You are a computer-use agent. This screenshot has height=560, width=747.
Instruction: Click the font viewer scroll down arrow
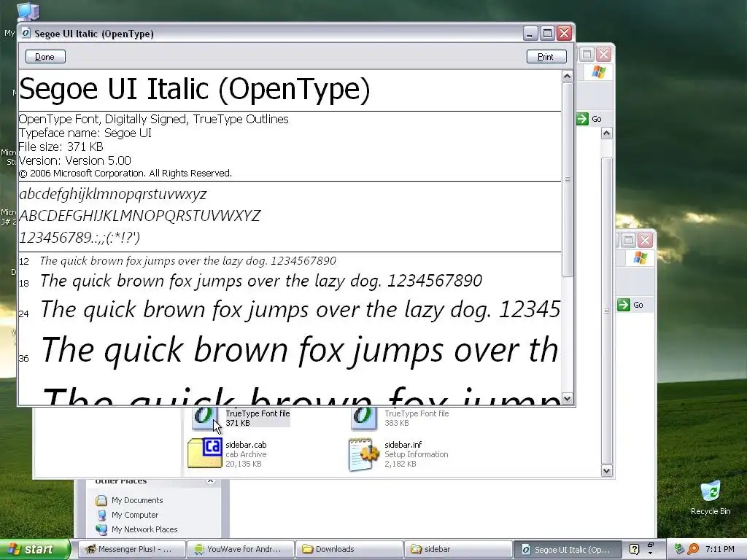pos(567,399)
